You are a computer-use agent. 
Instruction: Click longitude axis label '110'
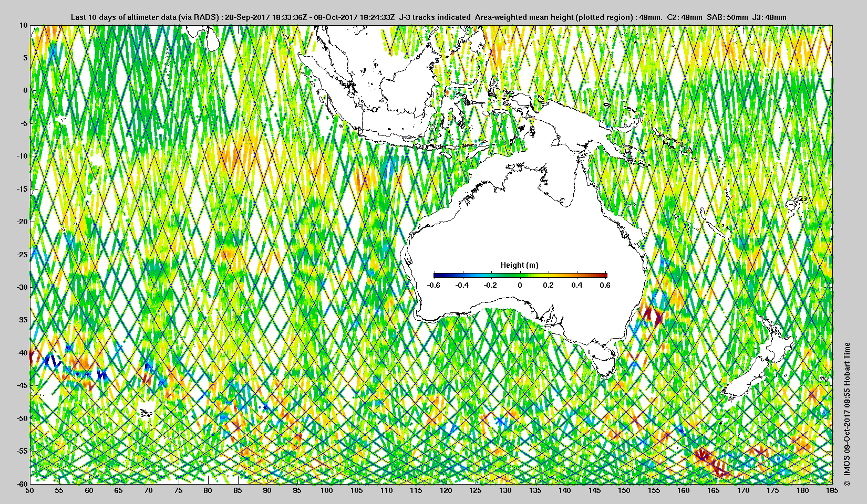click(x=387, y=490)
